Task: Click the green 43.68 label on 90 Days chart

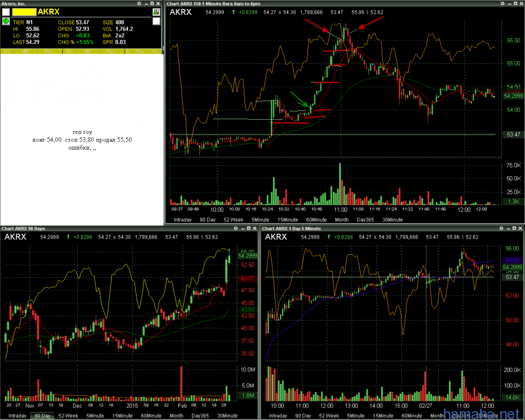Action: pos(247,310)
